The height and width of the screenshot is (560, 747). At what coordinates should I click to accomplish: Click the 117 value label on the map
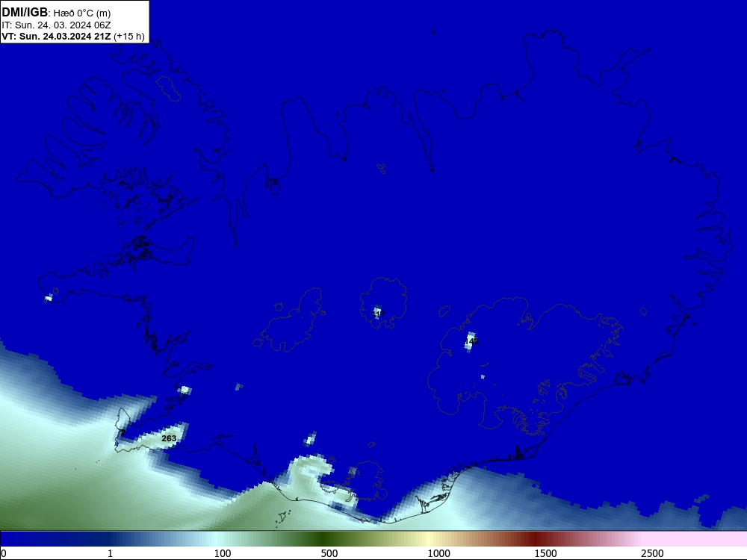coord(378,314)
